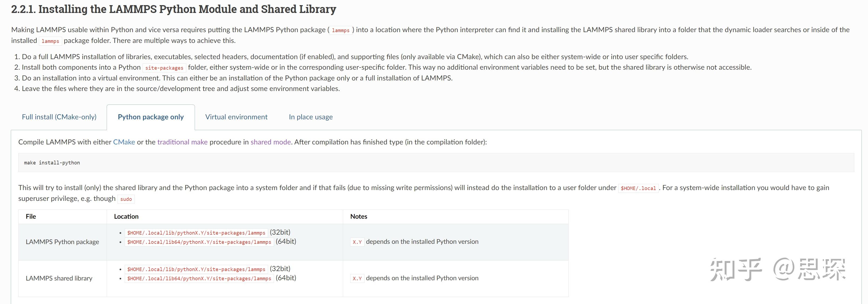Click the LAMMPS Python package row label
Viewport: 868px width, 304px height.
click(x=62, y=242)
